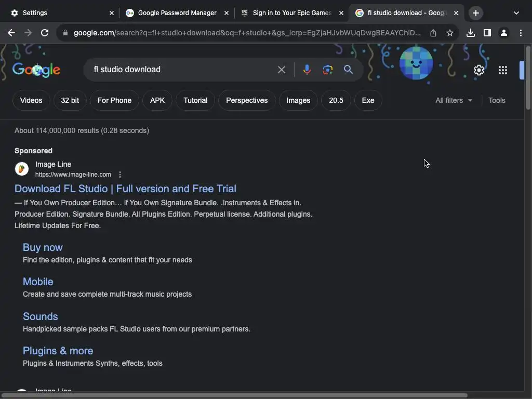Open the search Tools options

(497, 100)
